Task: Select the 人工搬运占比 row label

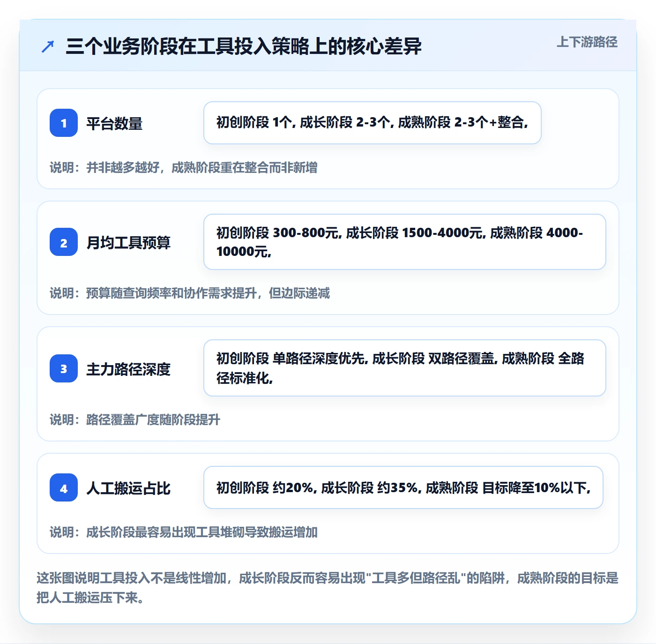Action: click(x=128, y=488)
